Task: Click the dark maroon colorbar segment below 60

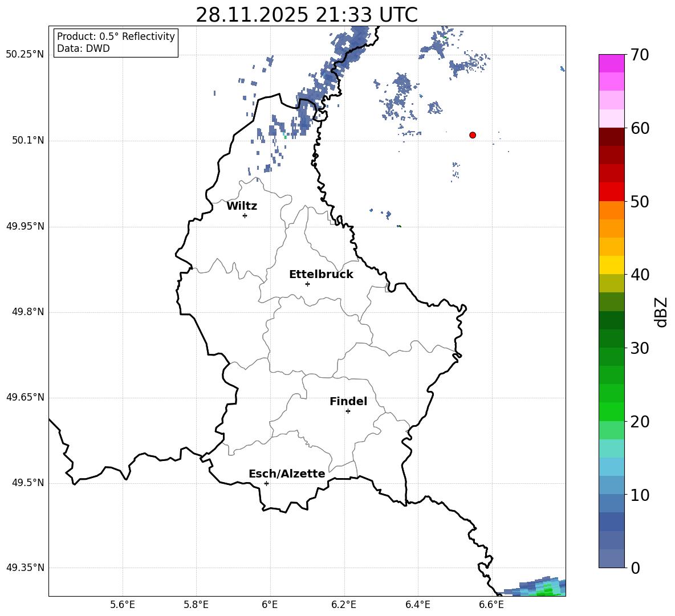Action: (611, 137)
